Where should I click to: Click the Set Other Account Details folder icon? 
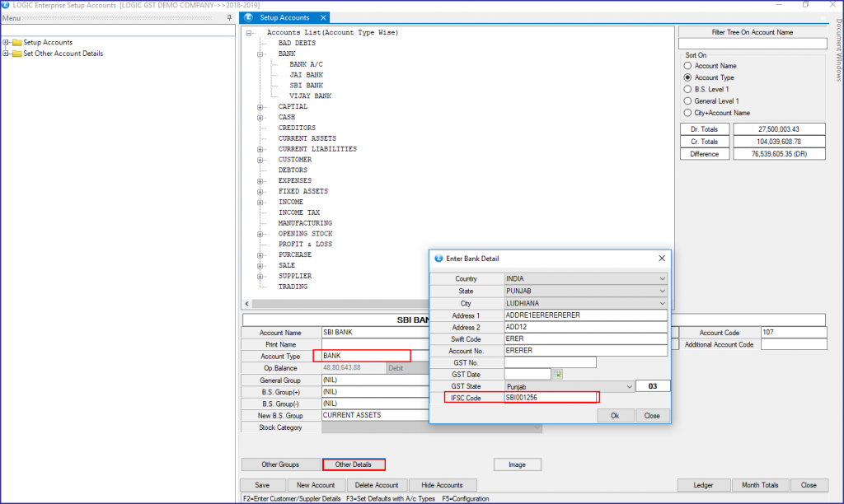coord(17,53)
